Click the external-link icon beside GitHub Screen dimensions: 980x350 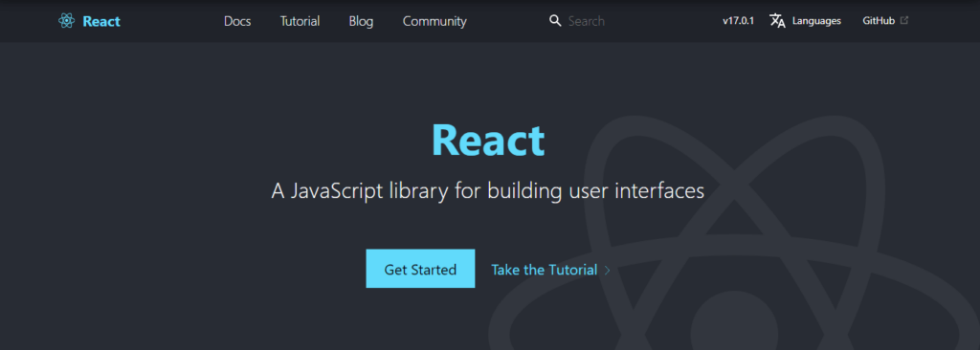pos(904,20)
